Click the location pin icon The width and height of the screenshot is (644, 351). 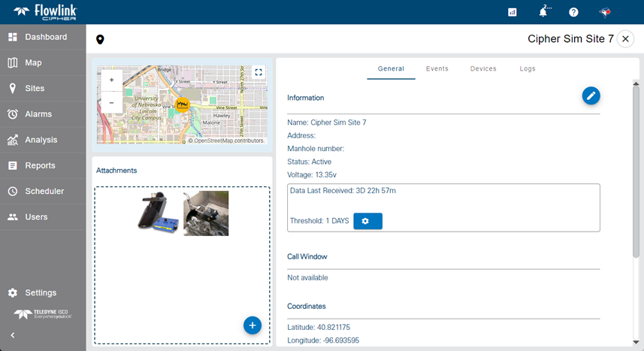click(100, 39)
